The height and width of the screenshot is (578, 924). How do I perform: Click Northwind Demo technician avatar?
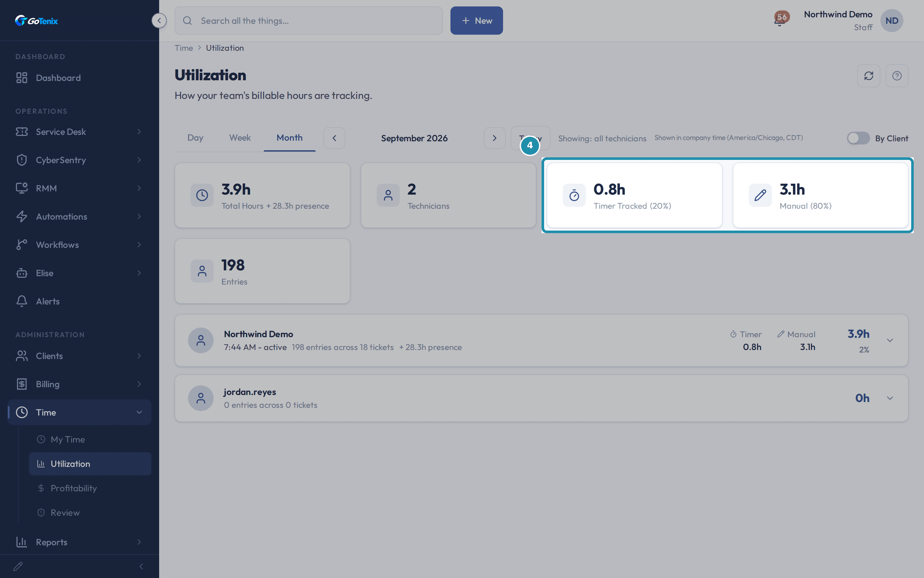201,340
